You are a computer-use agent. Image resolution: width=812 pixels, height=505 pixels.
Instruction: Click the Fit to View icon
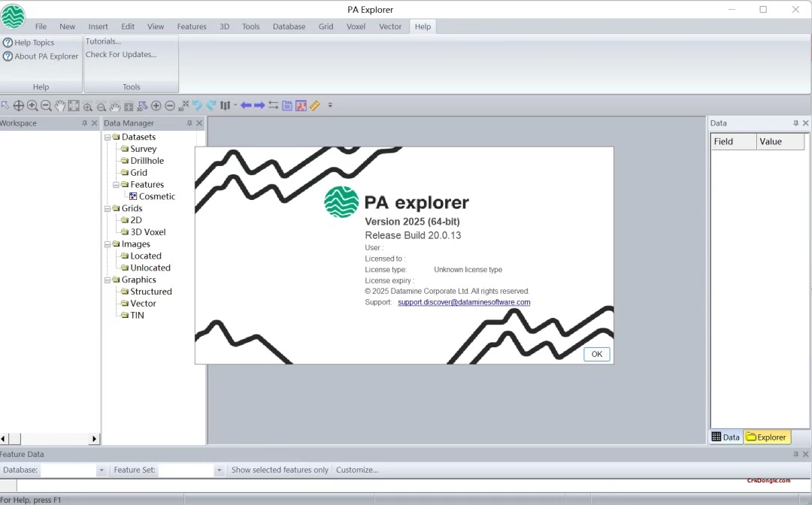coord(73,105)
